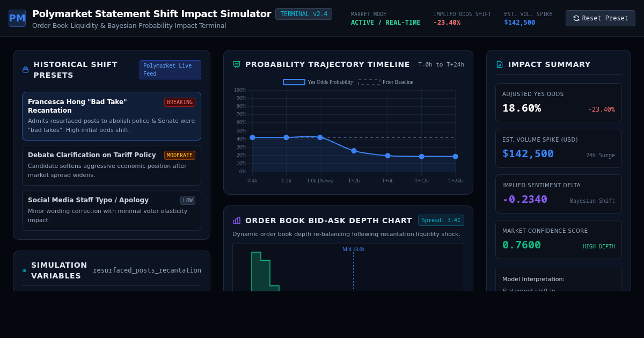The height and width of the screenshot is (338, 644).
Task: Click the -0.2340 sentiment delta value
Action: [x=525, y=199]
